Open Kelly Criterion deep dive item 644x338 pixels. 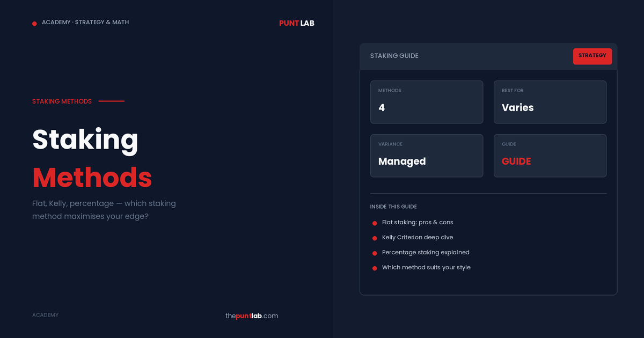click(418, 237)
